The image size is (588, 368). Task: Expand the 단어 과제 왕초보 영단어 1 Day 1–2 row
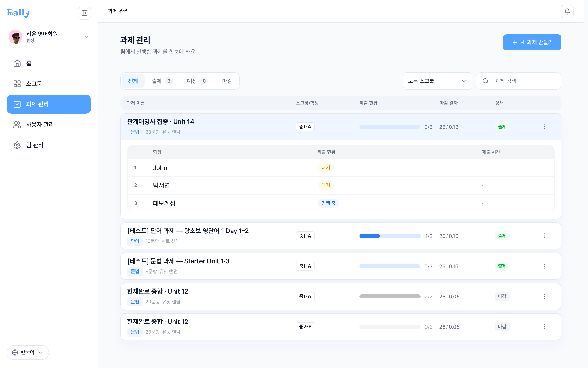point(341,236)
